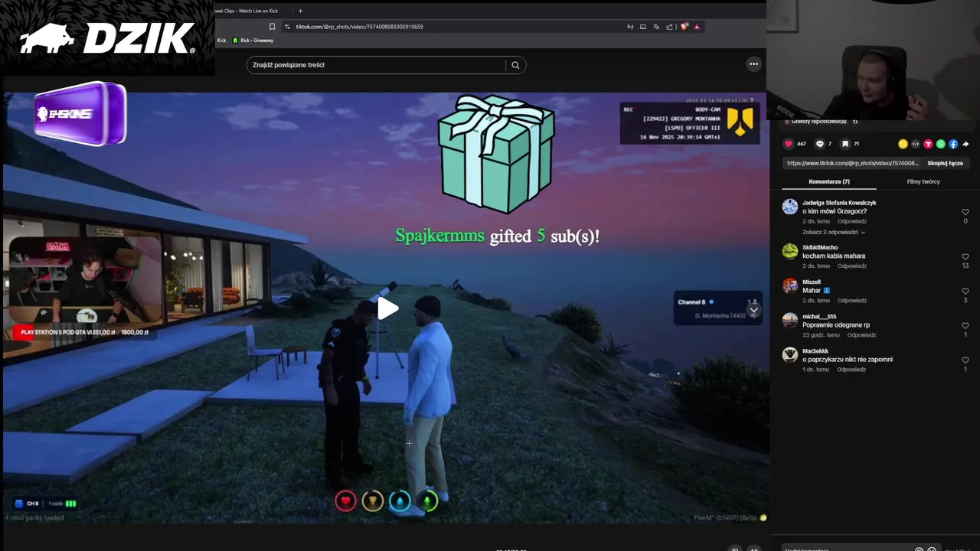This screenshot has width=980, height=551.
Task: Click the 'Skopiuj łącze' button
Action: (x=945, y=163)
